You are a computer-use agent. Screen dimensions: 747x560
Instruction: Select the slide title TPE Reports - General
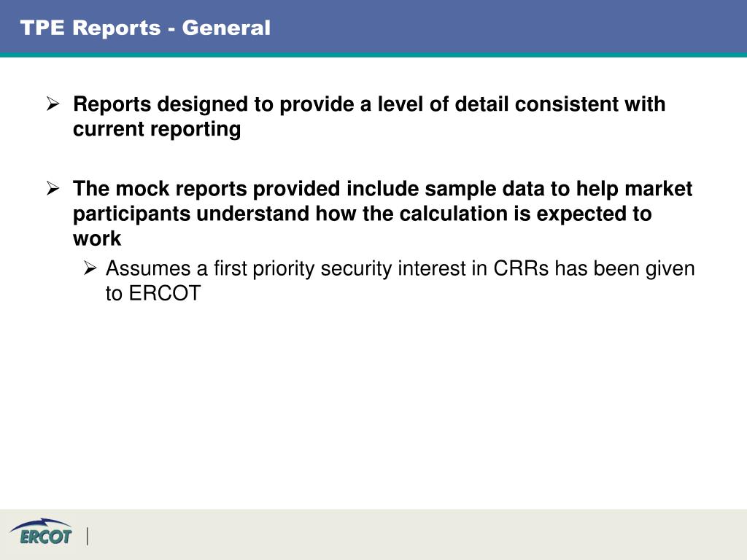[x=145, y=28]
